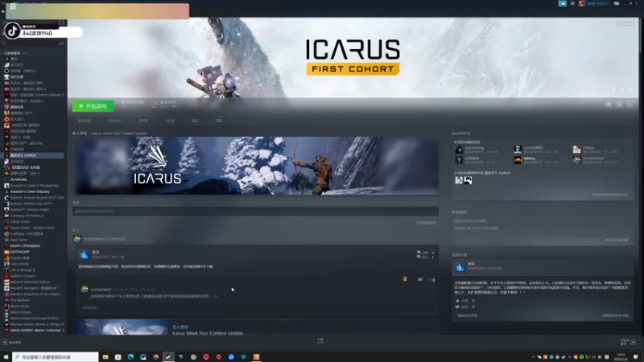
Task: Open the Icarus Week Four update banner image
Action: pos(255,166)
